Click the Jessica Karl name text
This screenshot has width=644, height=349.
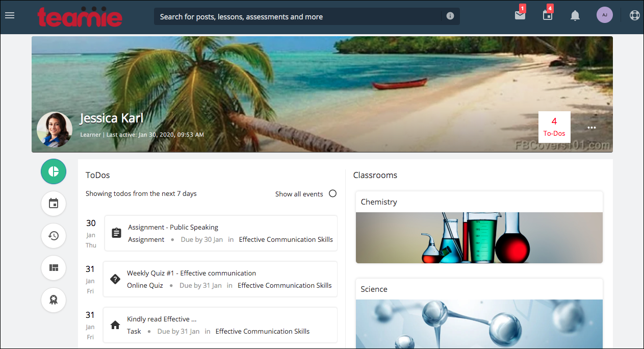pos(112,118)
